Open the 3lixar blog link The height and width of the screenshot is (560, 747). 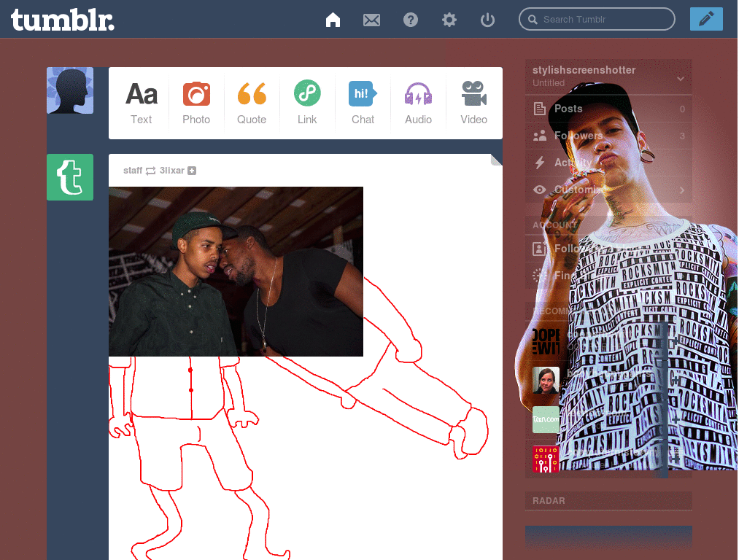(x=171, y=171)
